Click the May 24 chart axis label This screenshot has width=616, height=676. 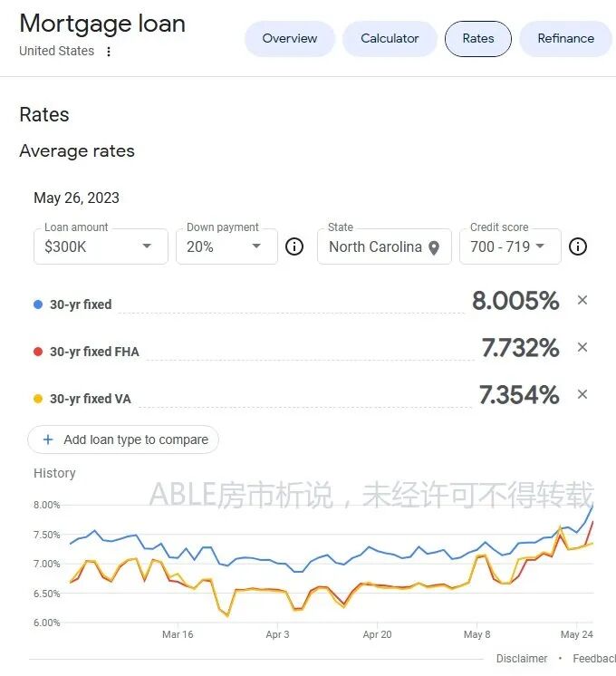tap(577, 634)
